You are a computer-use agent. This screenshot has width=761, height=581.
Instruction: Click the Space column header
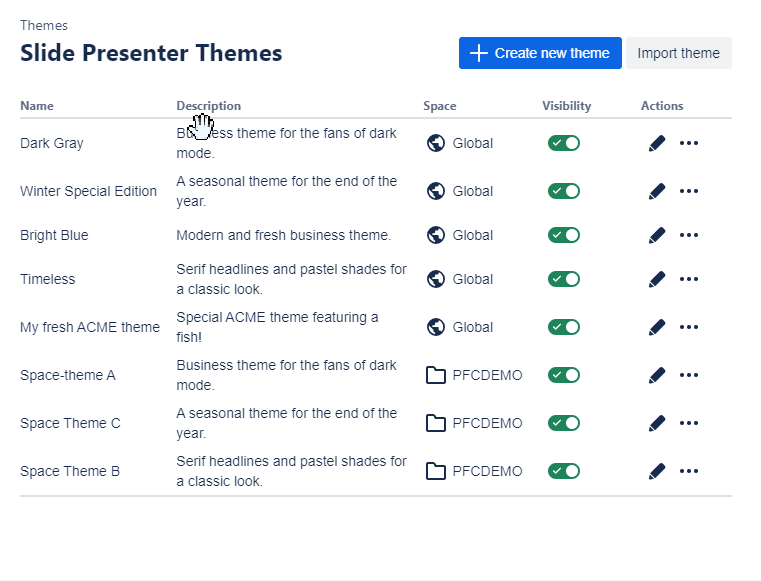(439, 106)
